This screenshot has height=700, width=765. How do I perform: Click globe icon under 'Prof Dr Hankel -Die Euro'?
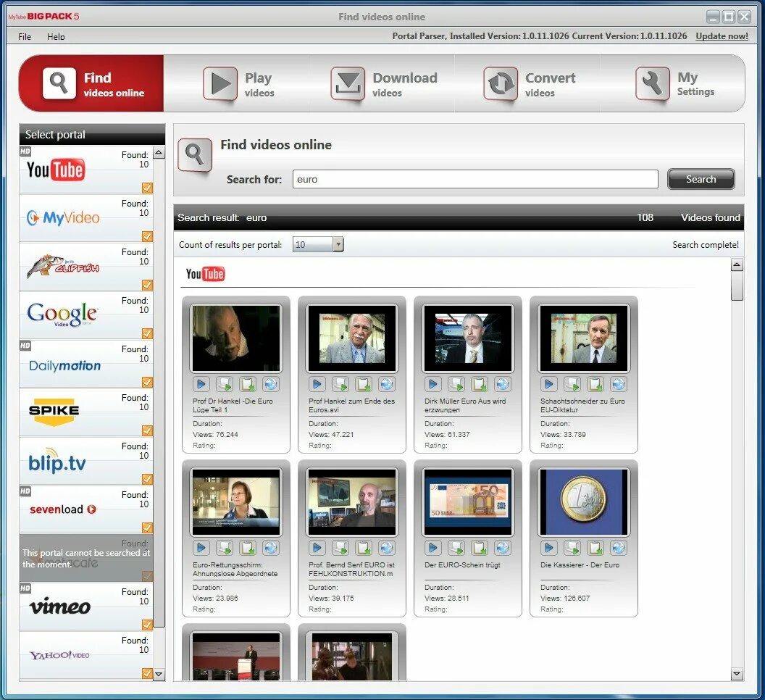click(270, 384)
